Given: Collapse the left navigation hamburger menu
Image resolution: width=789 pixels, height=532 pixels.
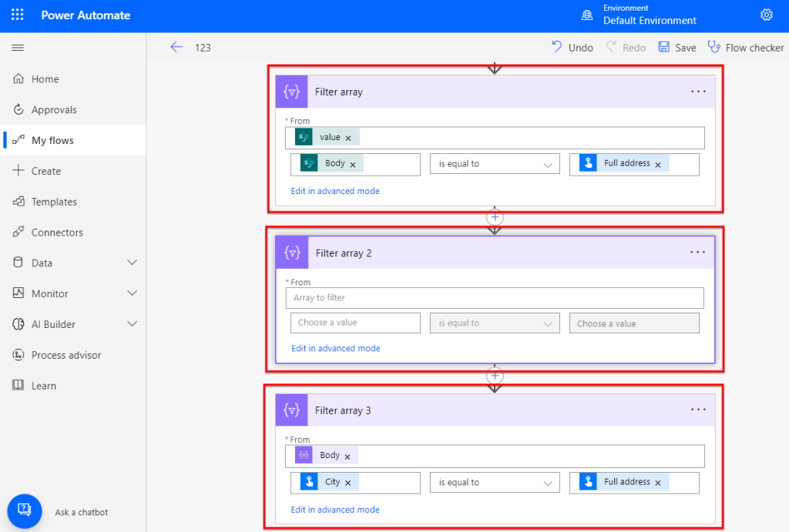Looking at the screenshot, I should [x=18, y=48].
